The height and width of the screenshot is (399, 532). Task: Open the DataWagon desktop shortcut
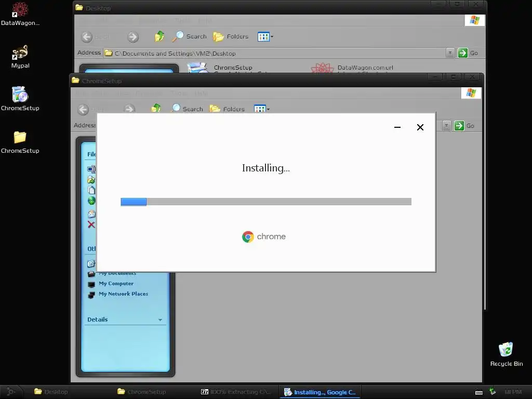pos(20,14)
